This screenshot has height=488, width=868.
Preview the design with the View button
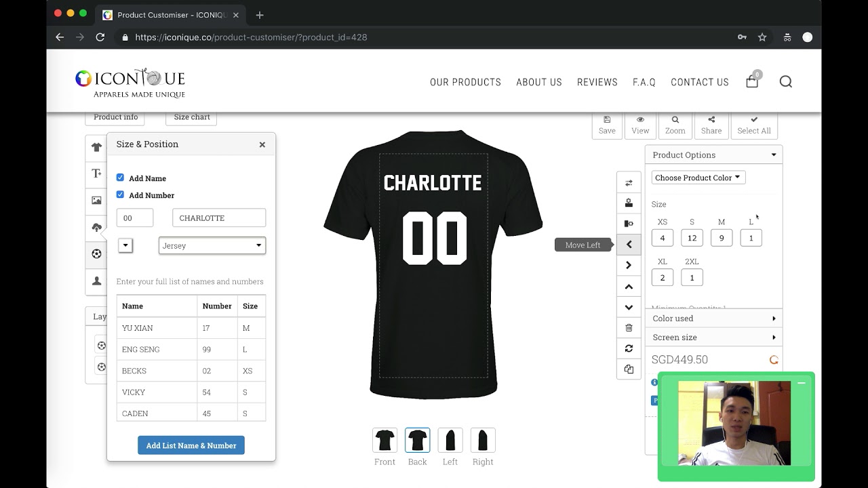[x=640, y=125]
